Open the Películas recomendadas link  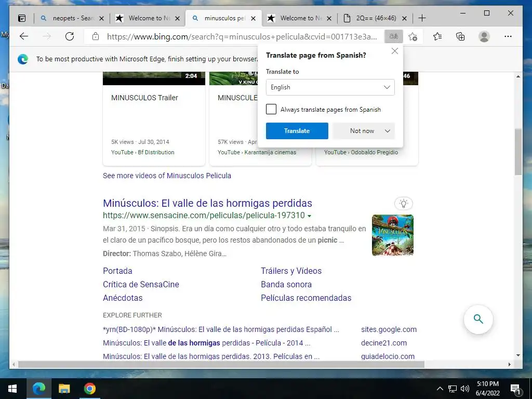[306, 298]
